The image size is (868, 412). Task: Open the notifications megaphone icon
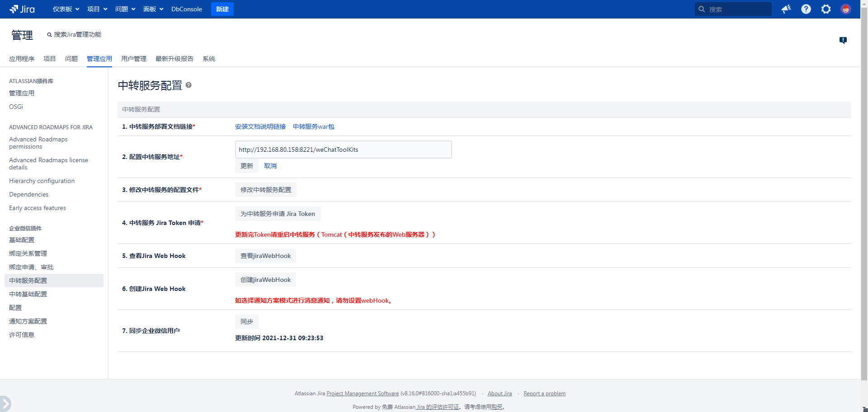point(786,9)
